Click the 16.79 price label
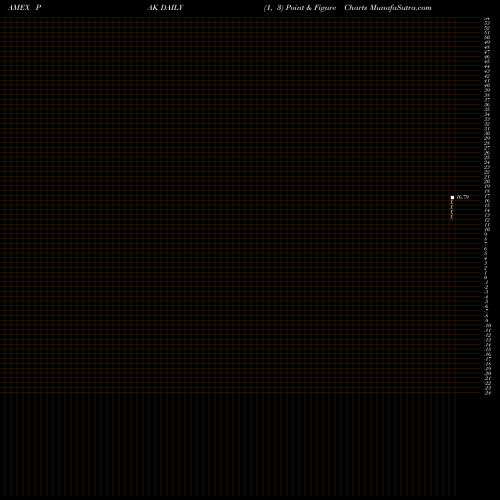The image size is (500, 500). pos(463,197)
